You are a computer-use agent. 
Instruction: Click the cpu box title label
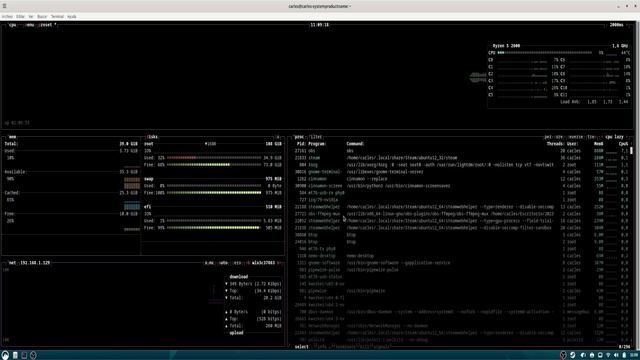coord(13,25)
